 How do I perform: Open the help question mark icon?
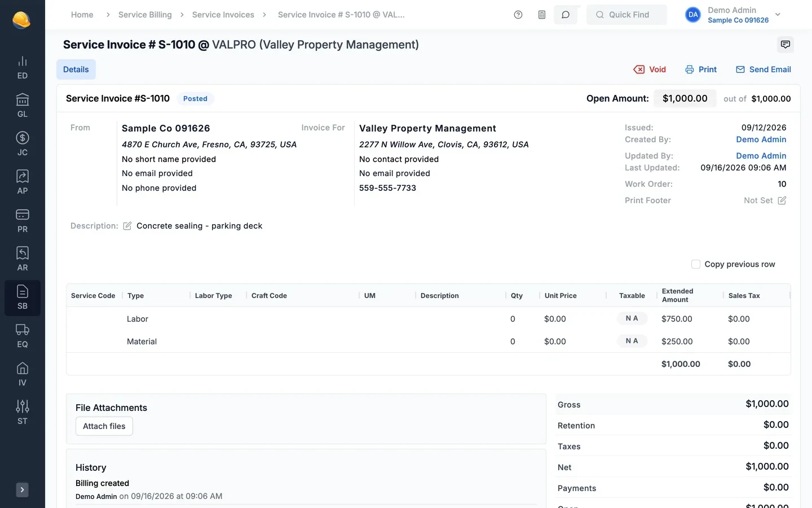(x=518, y=15)
